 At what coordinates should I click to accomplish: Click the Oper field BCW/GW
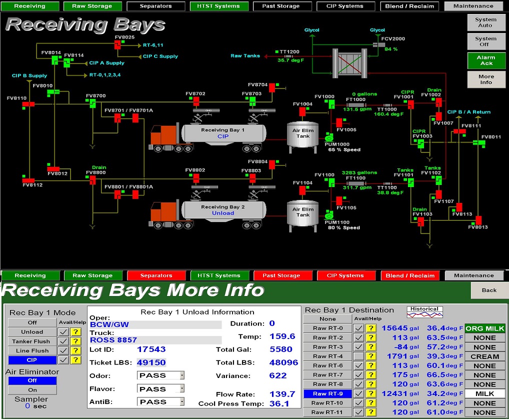point(155,324)
